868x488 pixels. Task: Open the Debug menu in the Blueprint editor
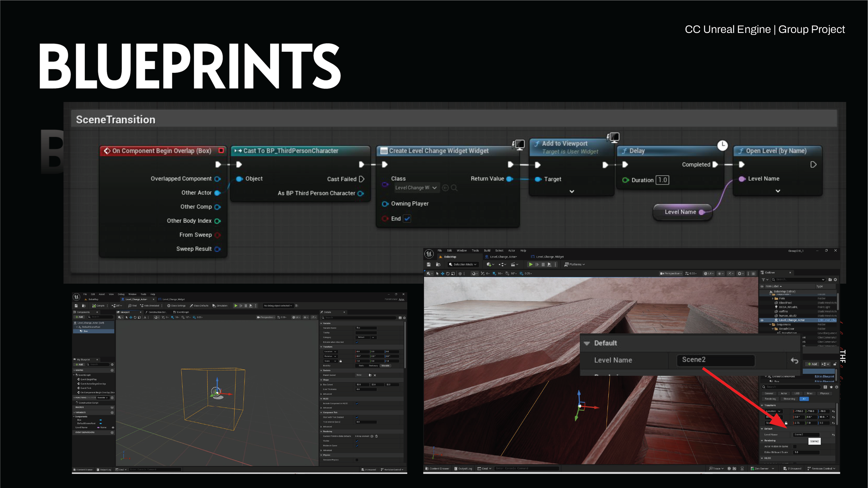pos(121,294)
